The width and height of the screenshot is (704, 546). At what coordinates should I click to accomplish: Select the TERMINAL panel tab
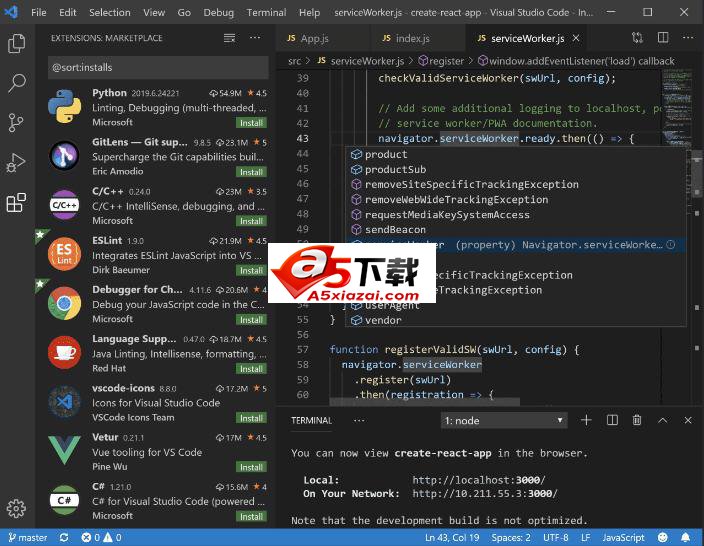pyautogui.click(x=311, y=421)
